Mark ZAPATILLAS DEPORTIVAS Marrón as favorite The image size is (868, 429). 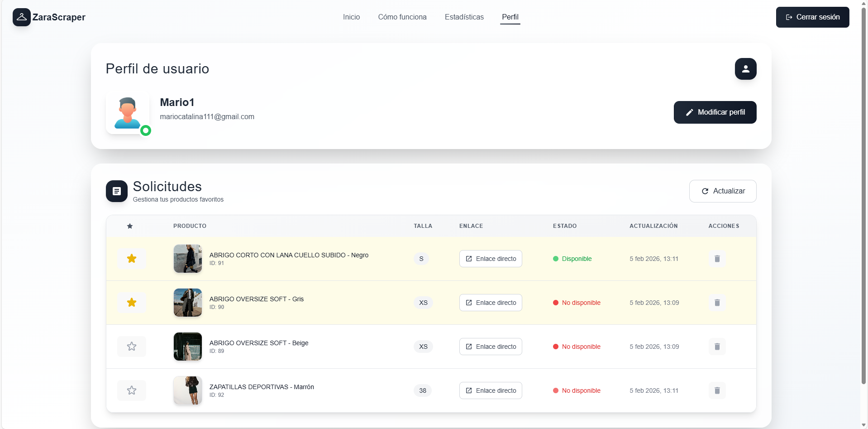coord(132,390)
